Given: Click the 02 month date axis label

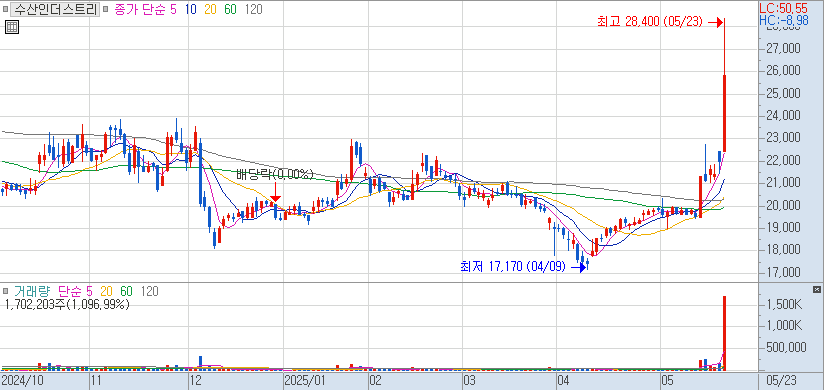Looking at the screenshot, I should tap(375, 380).
